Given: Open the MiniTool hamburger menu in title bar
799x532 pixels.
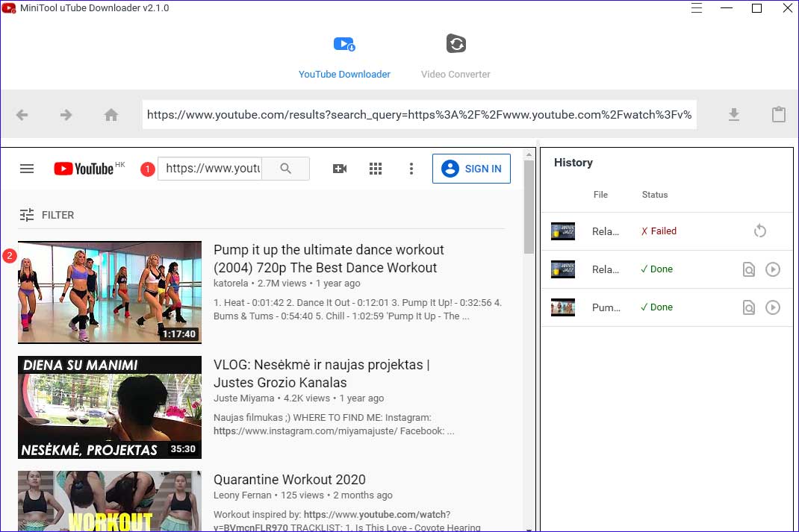Looking at the screenshot, I should [x=697, y=8].
